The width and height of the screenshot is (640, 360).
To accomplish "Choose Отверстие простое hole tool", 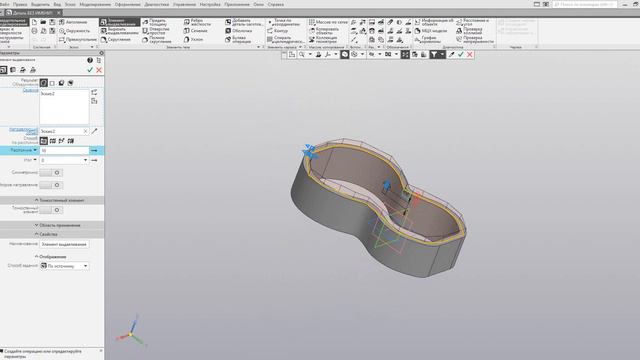I will point(156,31).
